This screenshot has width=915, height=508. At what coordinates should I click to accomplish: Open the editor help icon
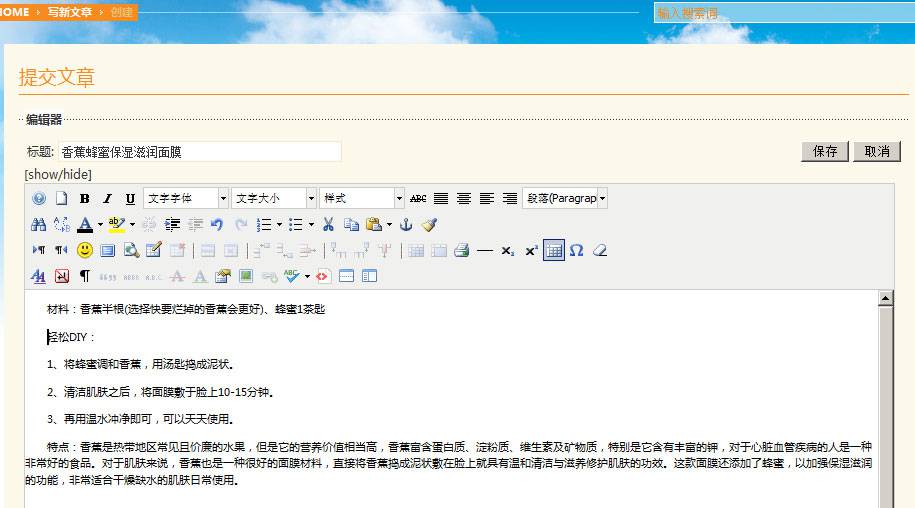pos(39,198)
